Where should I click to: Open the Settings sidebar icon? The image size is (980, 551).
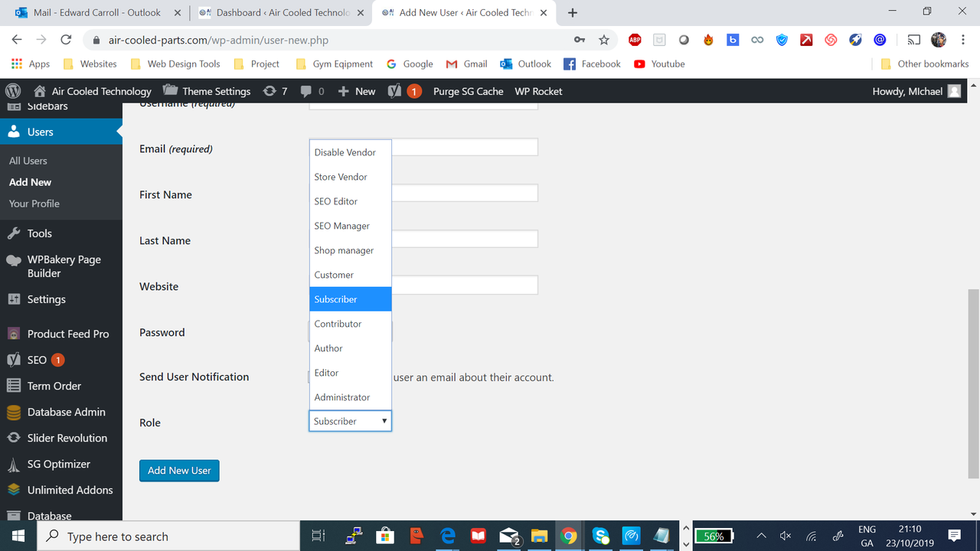click(x=14, y=299)
